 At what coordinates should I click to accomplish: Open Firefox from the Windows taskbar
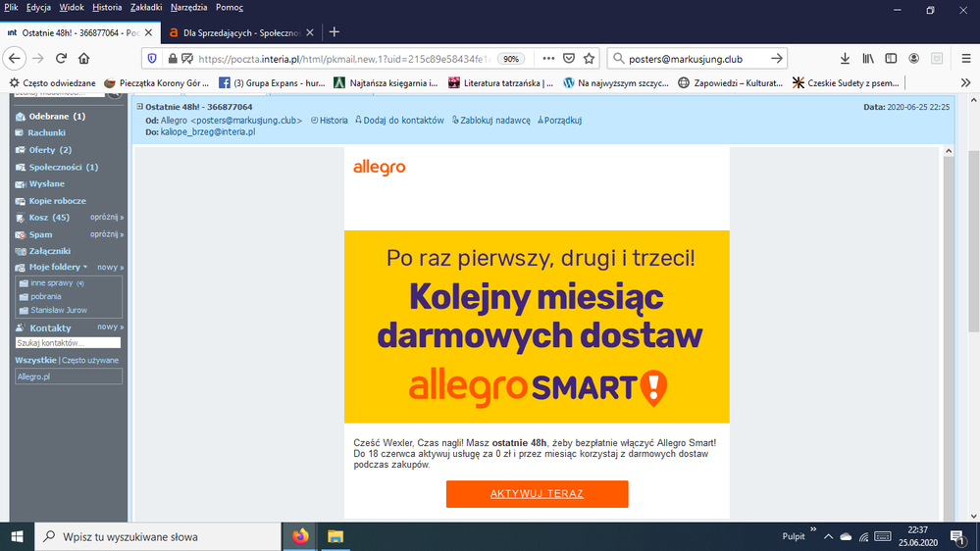tap(300, 536)
